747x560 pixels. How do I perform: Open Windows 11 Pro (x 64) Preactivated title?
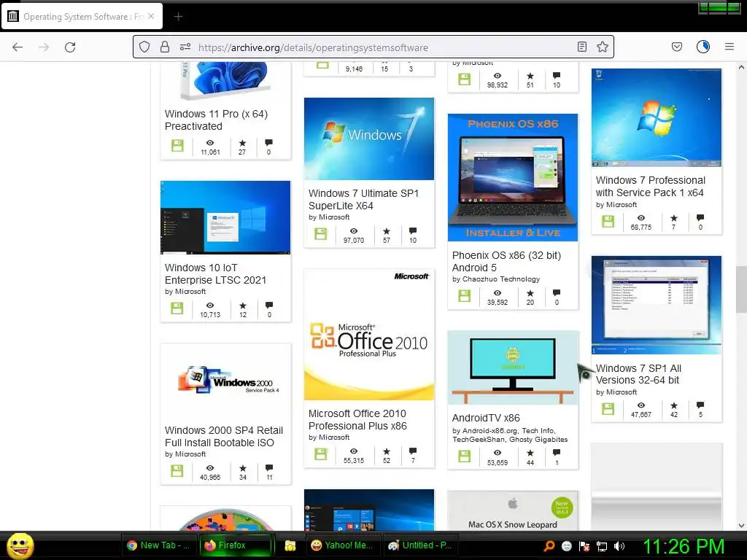216,120
